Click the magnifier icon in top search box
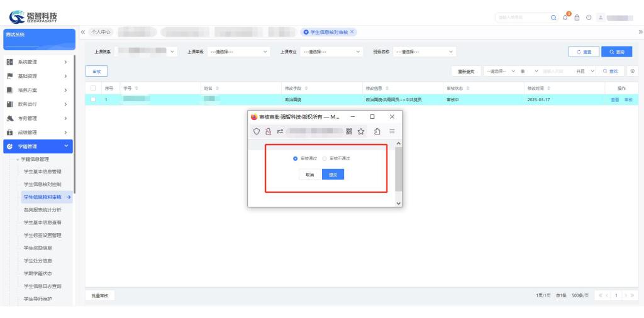Screen dimensions: 644x318 click(x=553, y=17)
